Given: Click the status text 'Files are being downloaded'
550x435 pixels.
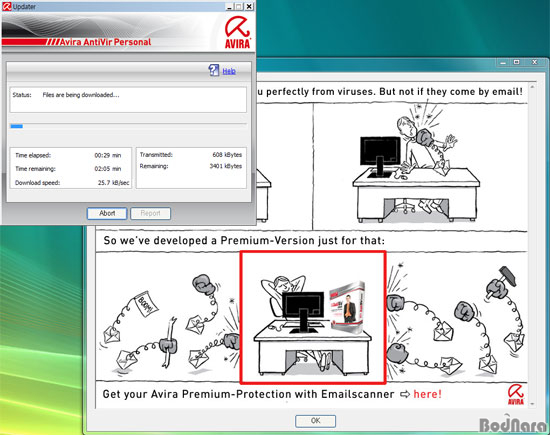Looking at the screenshot, I should 81,95.
